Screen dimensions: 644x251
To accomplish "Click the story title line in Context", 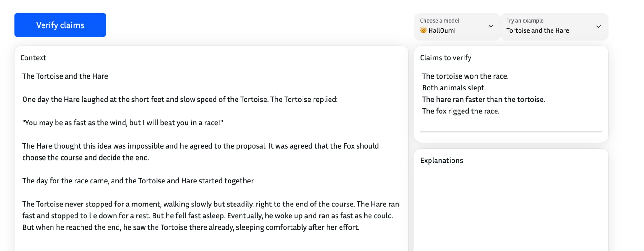I will (65, 76).
